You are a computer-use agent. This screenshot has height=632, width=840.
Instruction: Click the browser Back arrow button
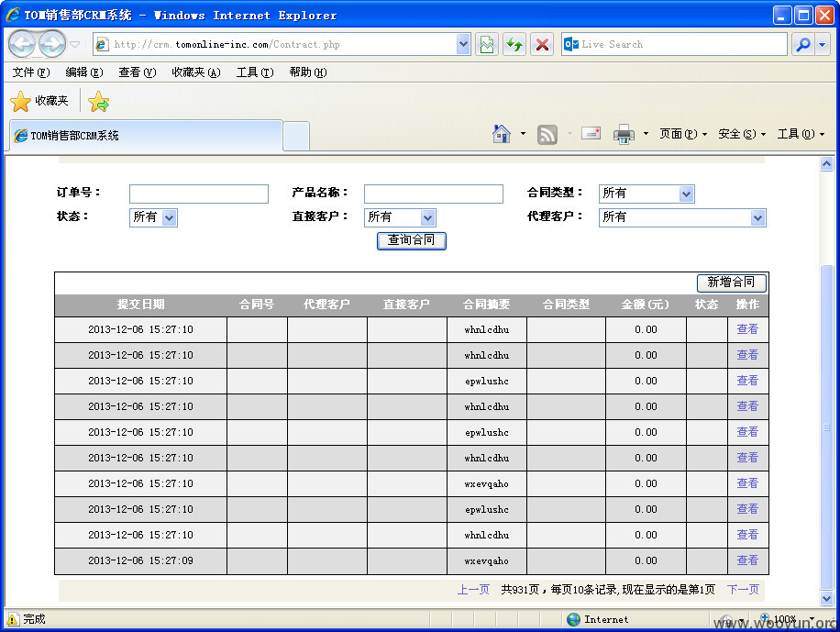tap(22, 44)
